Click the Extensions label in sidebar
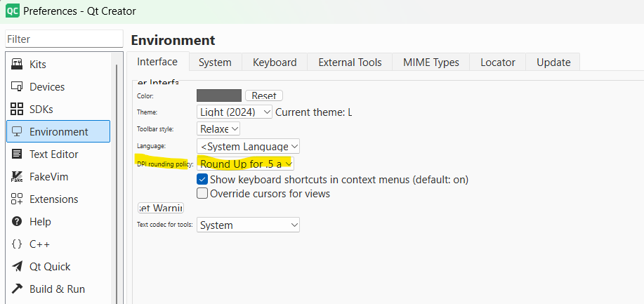644x304 pixels. [x=54, y=199]
